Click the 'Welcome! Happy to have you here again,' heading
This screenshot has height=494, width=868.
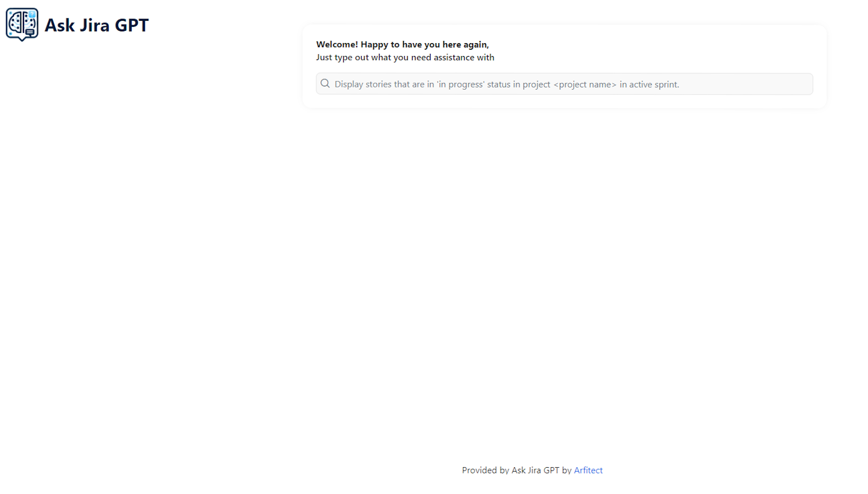(x=403, y=45)
